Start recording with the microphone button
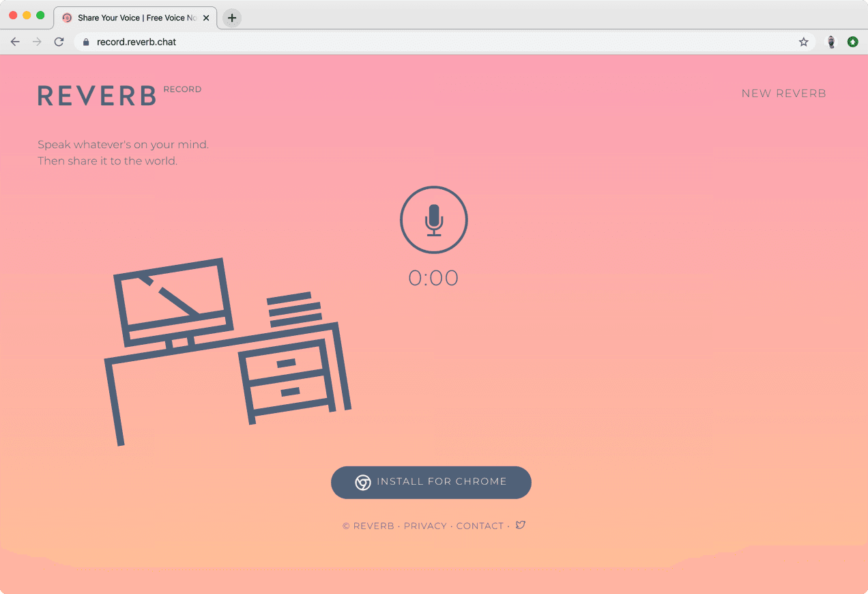This screenshot has width=868, height=594. click(x=433, y=220)
